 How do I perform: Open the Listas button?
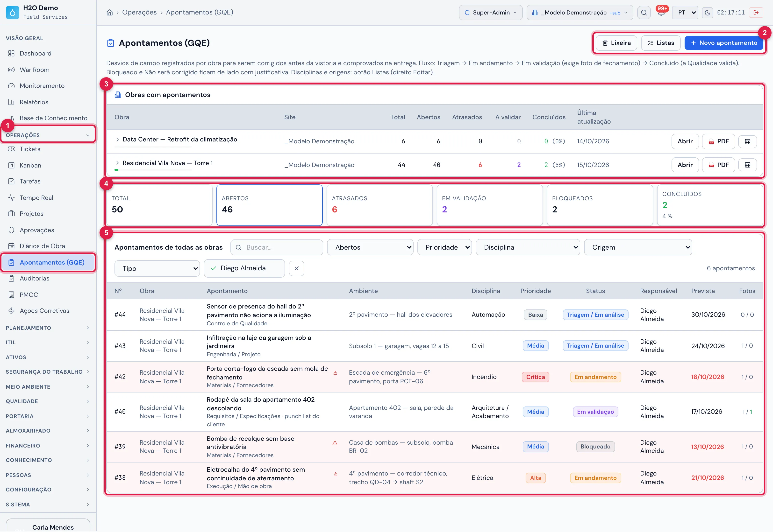661,43
